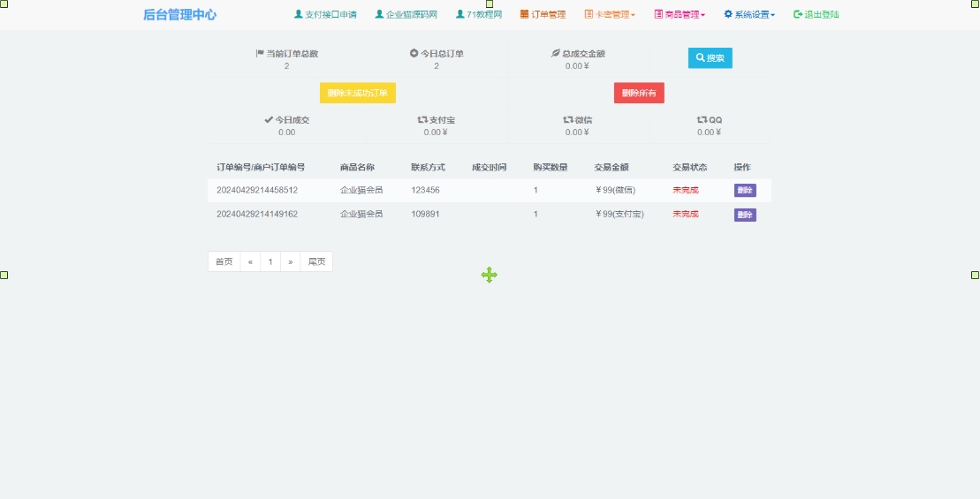The width and height of the screenshot is (980, 499).
Task: Go to 71教程网 link
Action: point(479,15)
